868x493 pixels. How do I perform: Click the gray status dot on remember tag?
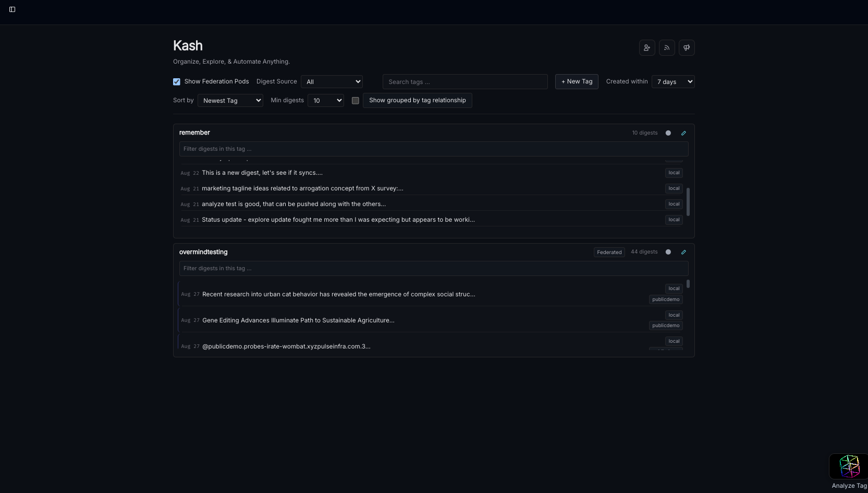(668, 133)
